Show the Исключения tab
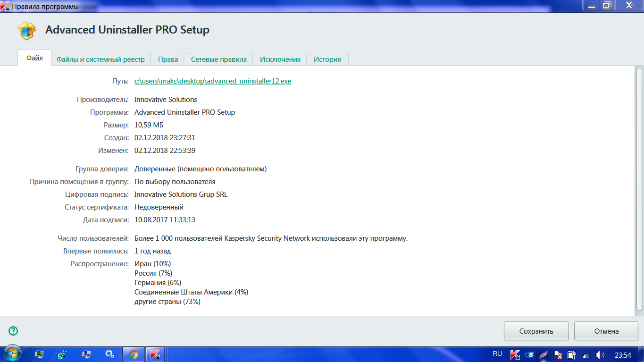This screenshot has width=644, height=362. (x=280, y=59)
